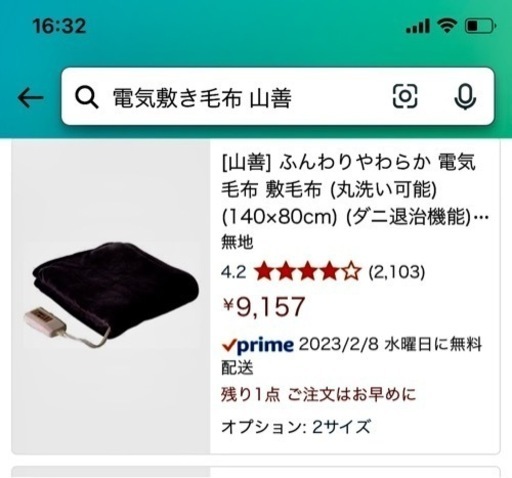Click the four-star rating stars
Image resolution: width=512 pixels, height=478 pixels.
pos(308,272)
